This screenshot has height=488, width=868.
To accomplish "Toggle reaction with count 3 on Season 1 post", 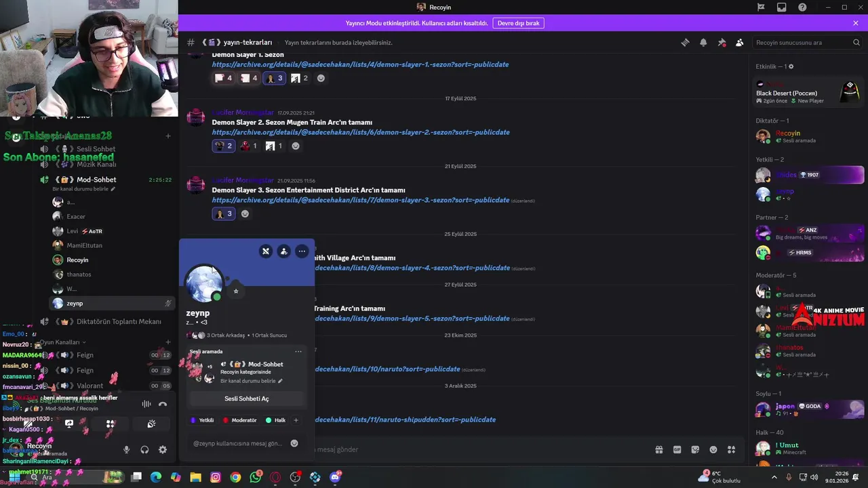I will pyautogui.click(x=275, y=78).
